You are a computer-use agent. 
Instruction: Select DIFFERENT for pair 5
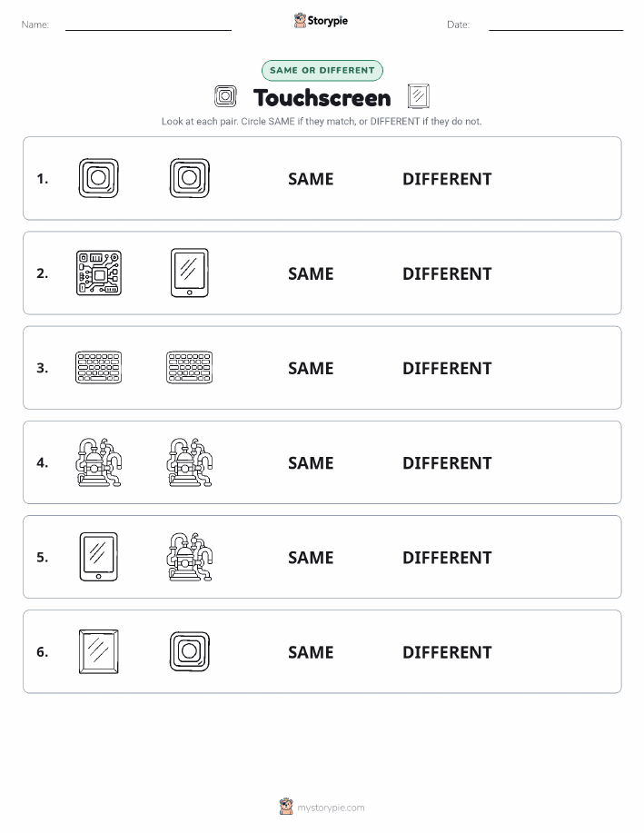[x=447, y=557]
